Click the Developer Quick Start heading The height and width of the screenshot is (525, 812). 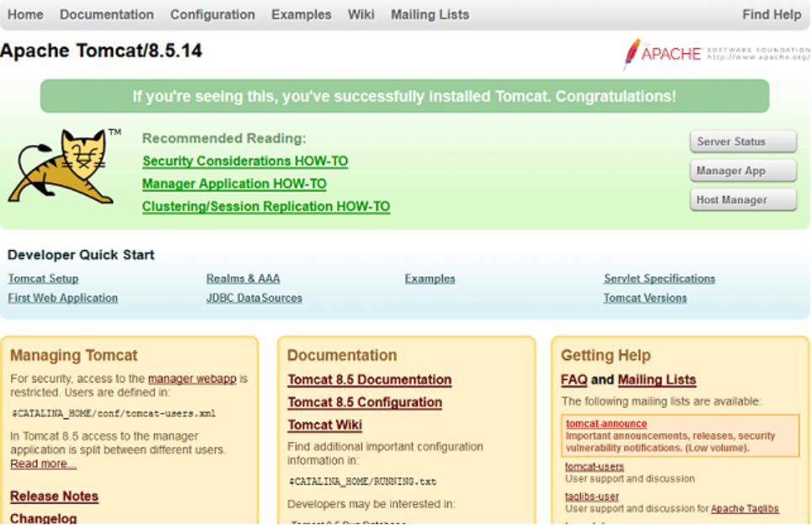tap(81, 255)
